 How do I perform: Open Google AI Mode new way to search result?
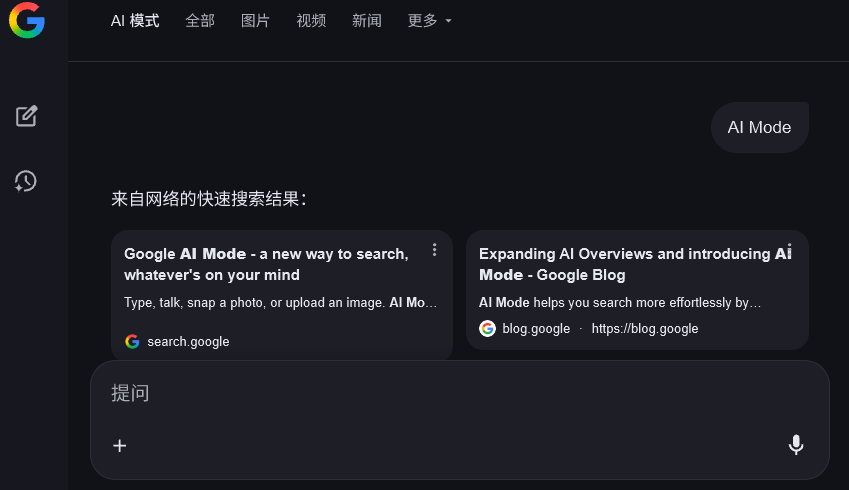(266, 264)
